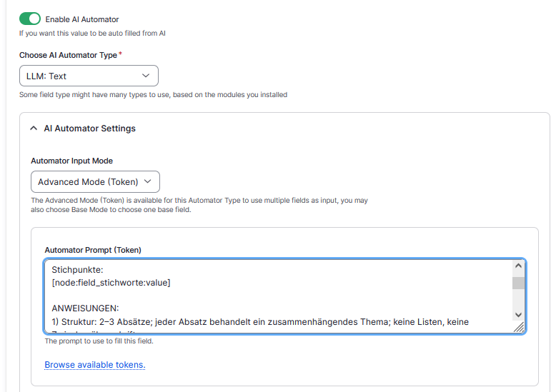Image resolution: width=551 pixels, height=392 pixels.
Task: Click the Advanced Mode (Token) description text
Action: pyautogui.click(x=199, y=205)
